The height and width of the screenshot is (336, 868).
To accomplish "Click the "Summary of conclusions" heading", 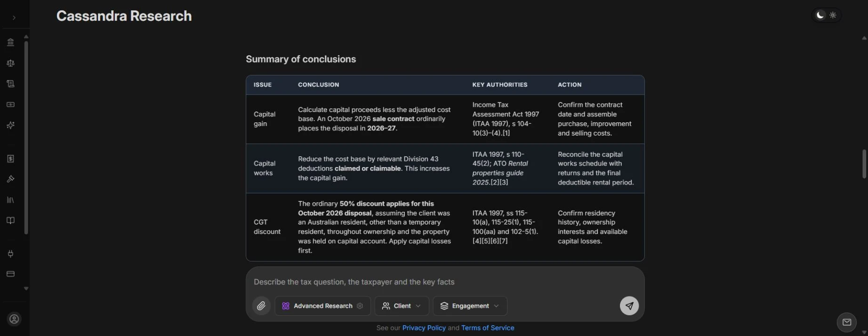I will 301,59.
